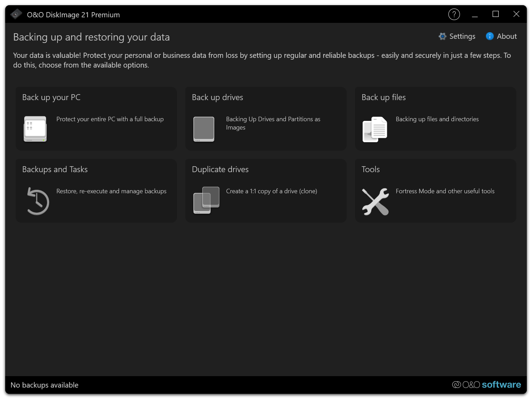Click the overlapping drives clone icon

coord(206,200)
